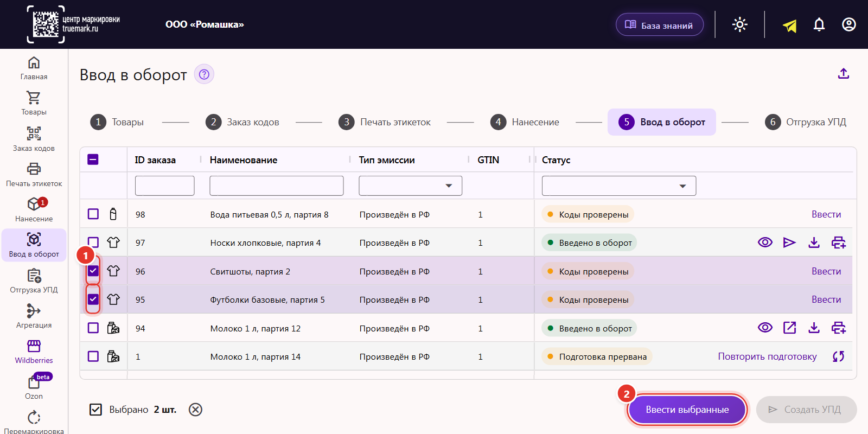
Task: Open Печать этикеток sidebar item
Action: (34, 175)
